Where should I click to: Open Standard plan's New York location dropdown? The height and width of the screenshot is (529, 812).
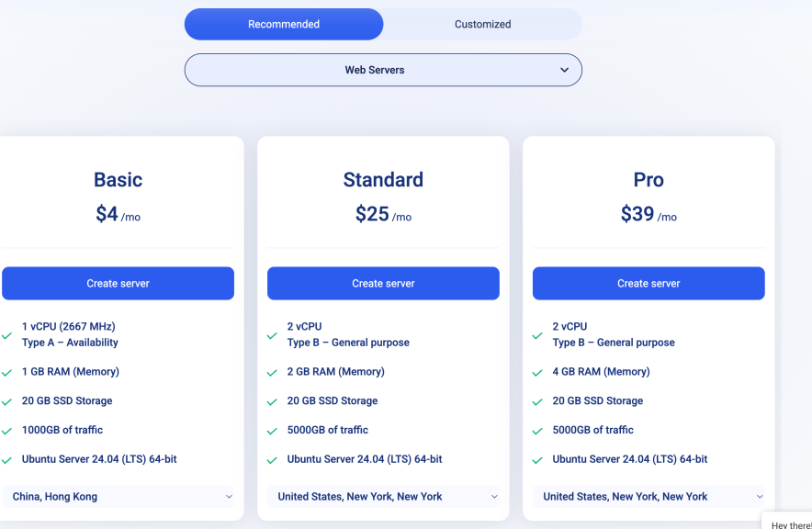[x=383, y=497]
